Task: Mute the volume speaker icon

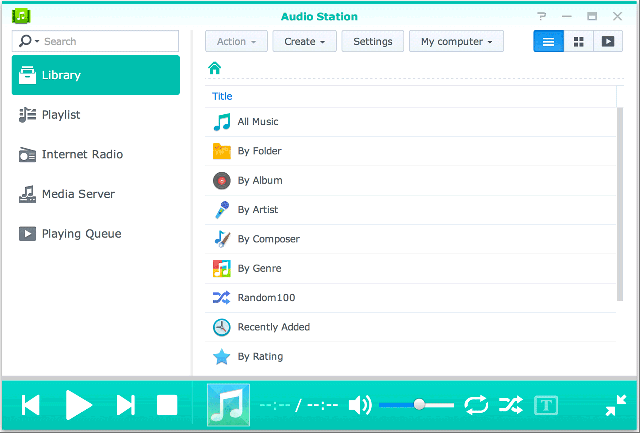Action: click(x=360, y=406)
